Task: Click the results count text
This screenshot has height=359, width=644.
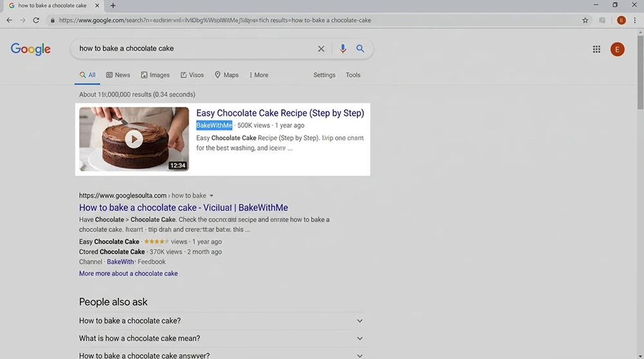Action: [137, 95]
